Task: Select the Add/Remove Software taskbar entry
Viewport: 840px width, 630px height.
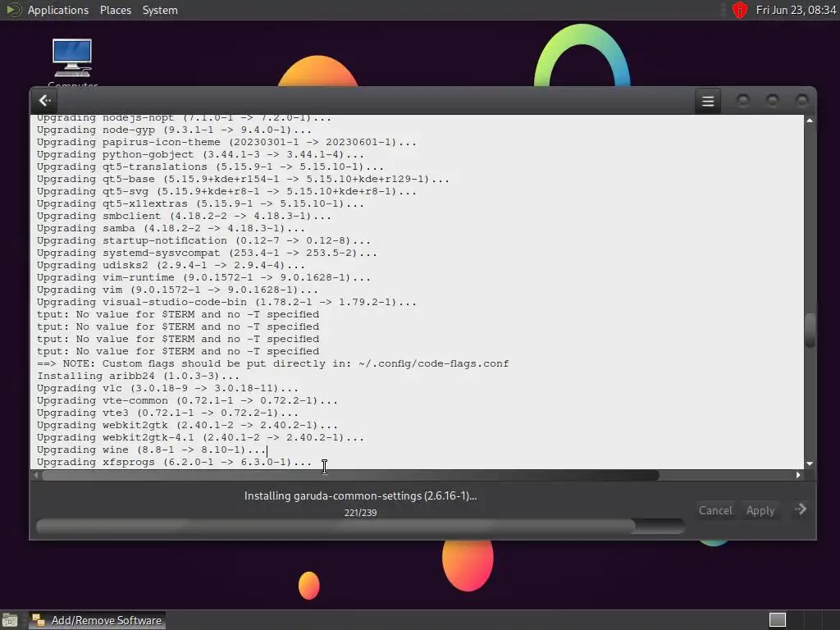Action: (97, 620)
